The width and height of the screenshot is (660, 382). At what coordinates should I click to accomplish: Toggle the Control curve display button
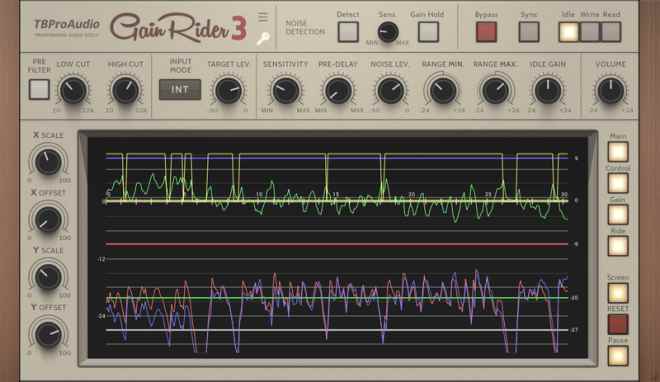click(x=618, y=183)
